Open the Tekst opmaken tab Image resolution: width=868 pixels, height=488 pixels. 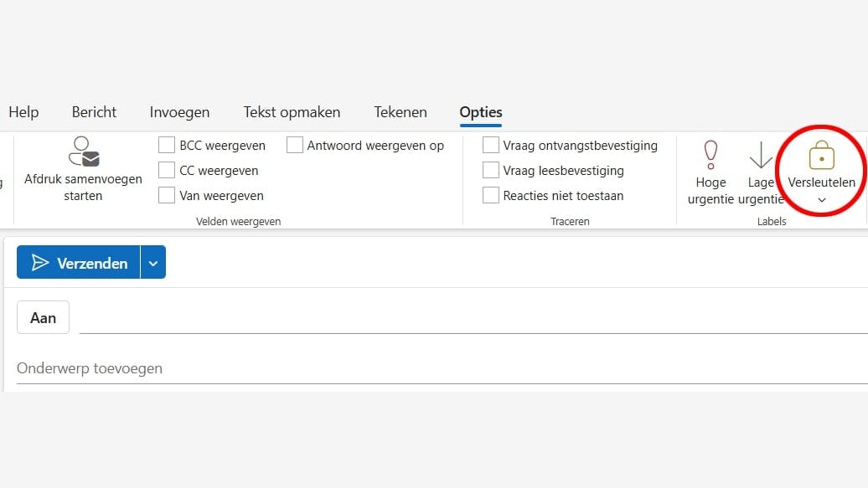(292, 112)
